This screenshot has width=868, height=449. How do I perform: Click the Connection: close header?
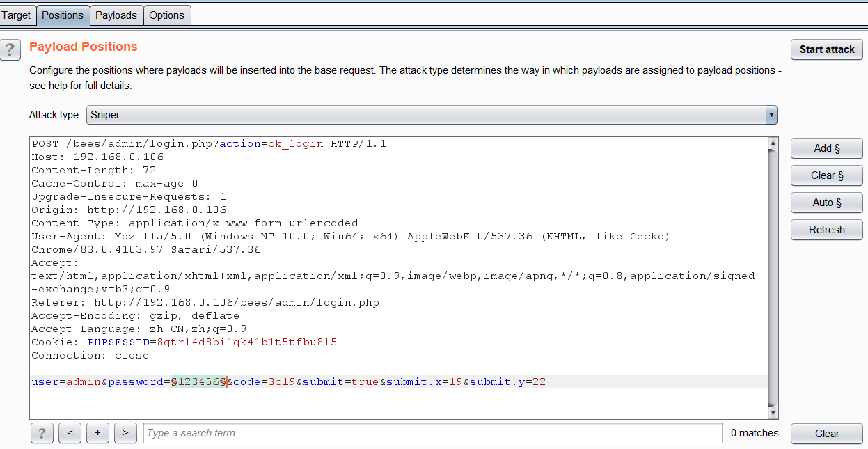click(90, 356)
